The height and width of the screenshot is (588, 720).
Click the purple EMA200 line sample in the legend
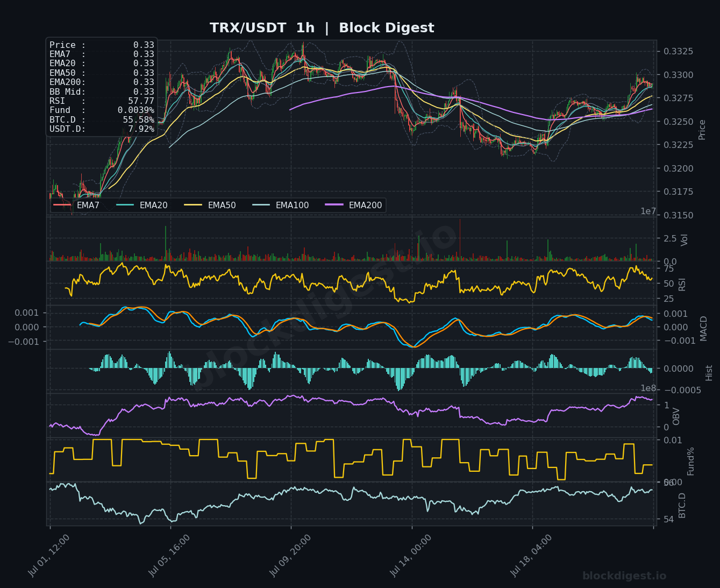334,205
